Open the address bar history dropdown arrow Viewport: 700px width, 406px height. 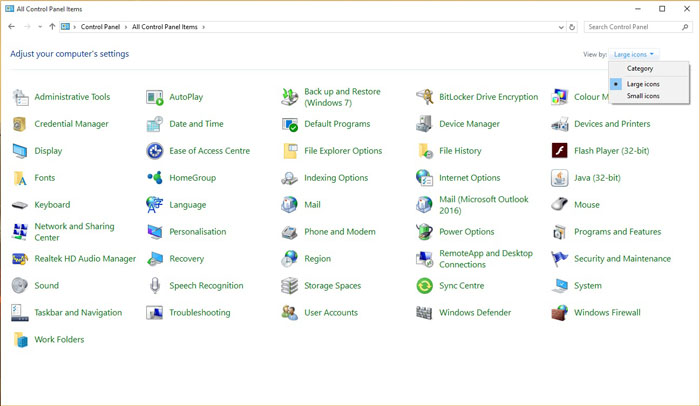[x=561, y=27]
